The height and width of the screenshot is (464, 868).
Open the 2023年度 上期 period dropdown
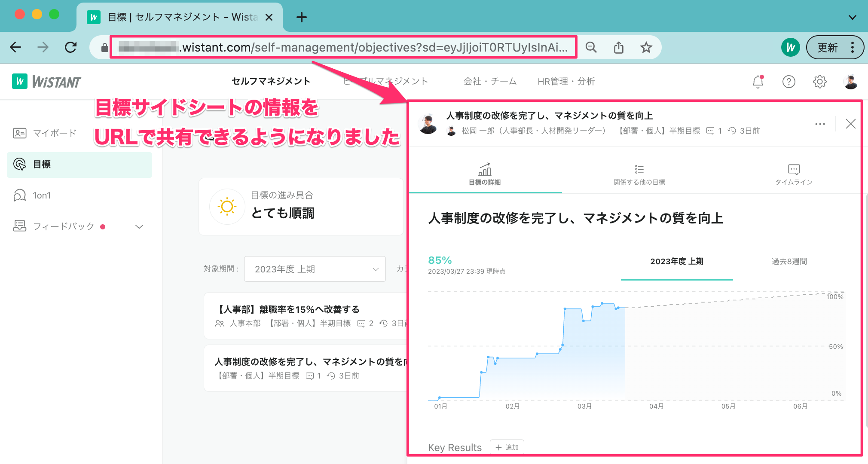pos(315,269)
